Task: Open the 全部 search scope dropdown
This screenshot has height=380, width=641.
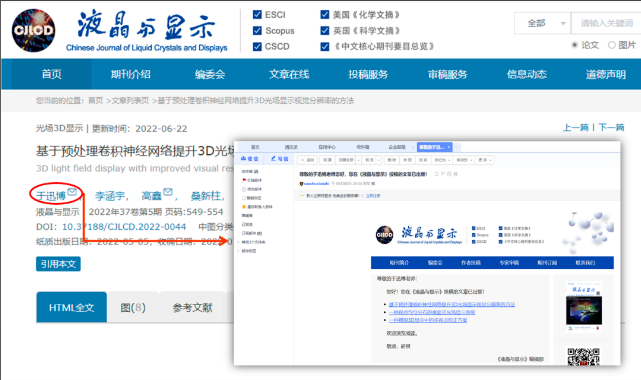Action: [x=542, y=23]
